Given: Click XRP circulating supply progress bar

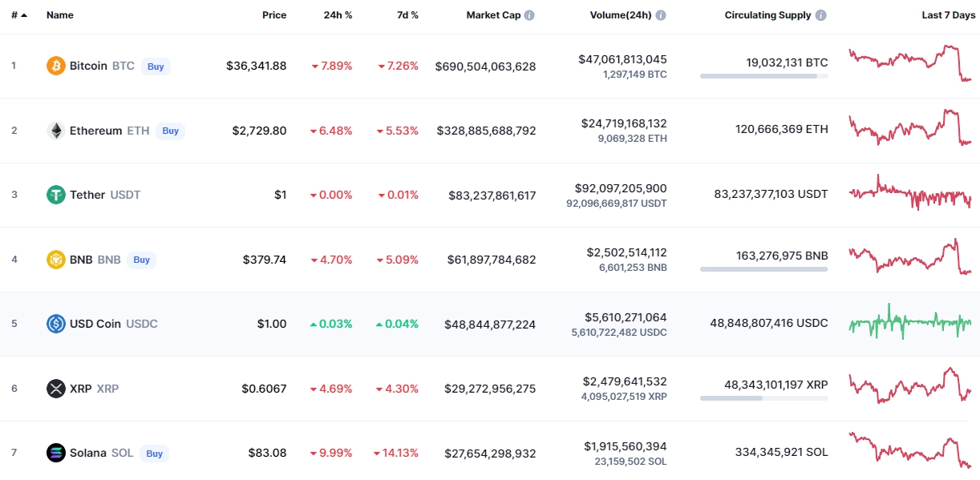Looking at the screenshot, I should (x=763, y=398).
